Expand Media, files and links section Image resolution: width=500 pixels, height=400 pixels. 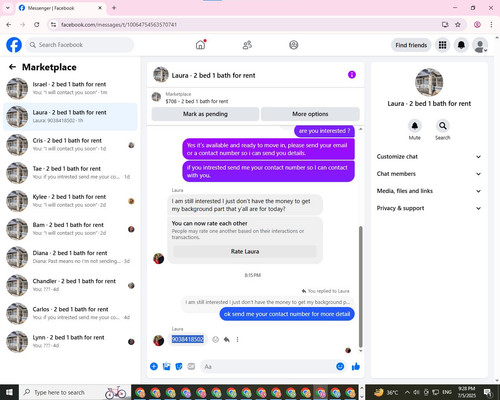[429, 191]
